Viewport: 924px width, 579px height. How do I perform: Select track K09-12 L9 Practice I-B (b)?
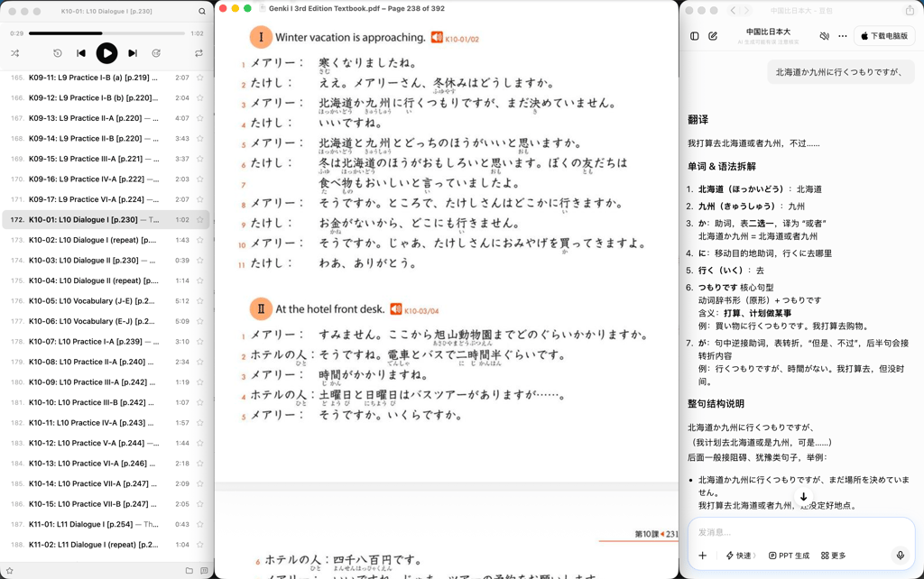coord(106,97)
